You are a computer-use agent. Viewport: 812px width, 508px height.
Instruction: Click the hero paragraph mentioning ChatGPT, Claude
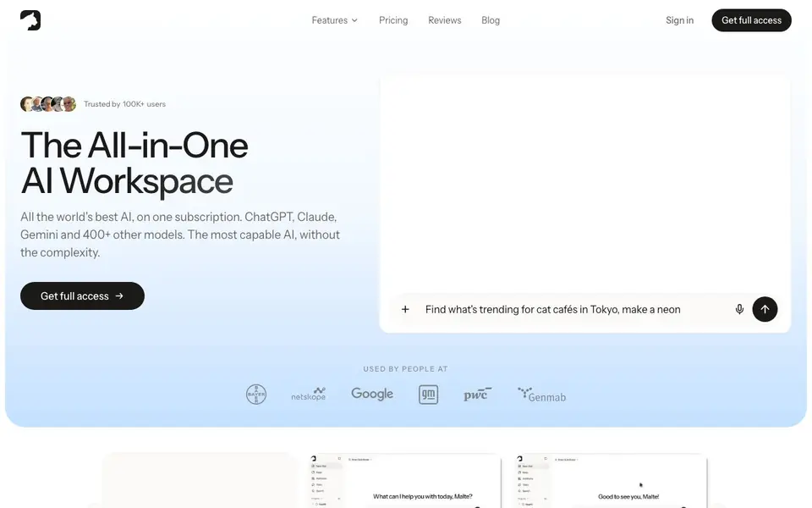(x=180, y=235)
